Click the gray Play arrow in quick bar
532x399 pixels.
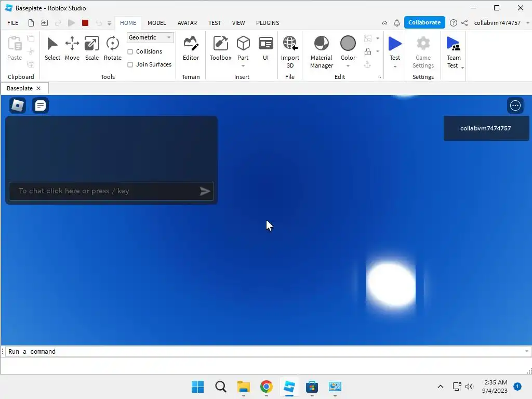coord(71,23)
